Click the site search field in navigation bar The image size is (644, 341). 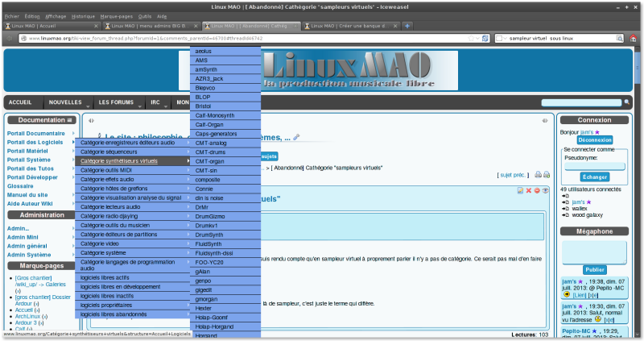[x=581, y=102]
